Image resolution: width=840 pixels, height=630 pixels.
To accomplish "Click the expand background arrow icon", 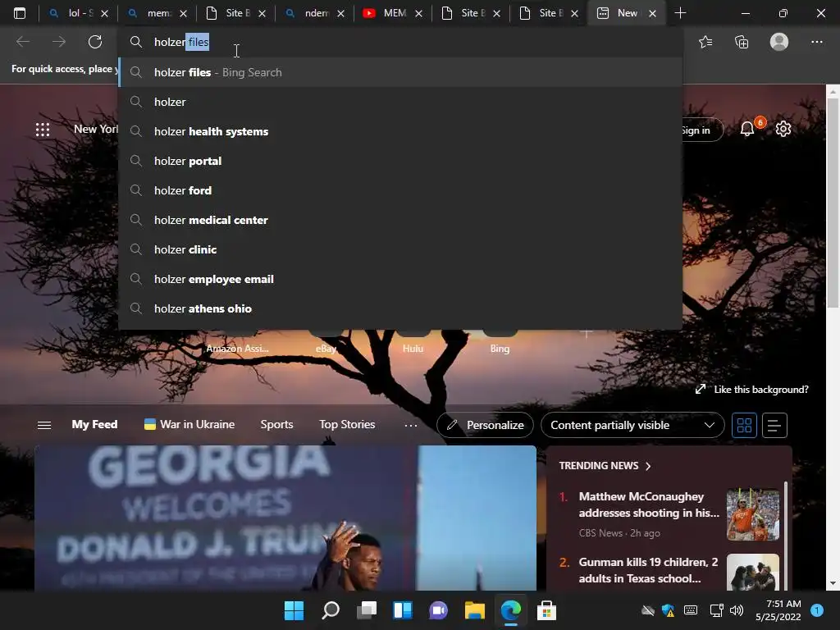I will 701,389.
